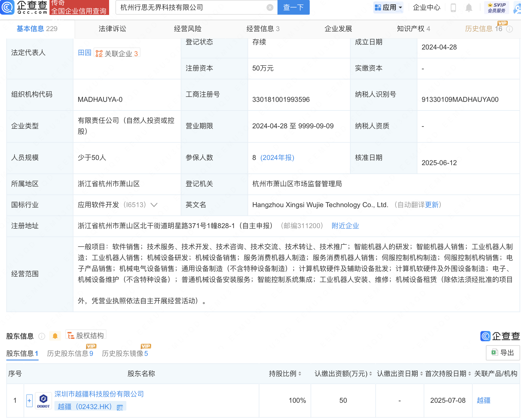The width and height of the screenshot is (521, 420).
Task: Open the mobile phone app icon
Action: pos(453,8)
